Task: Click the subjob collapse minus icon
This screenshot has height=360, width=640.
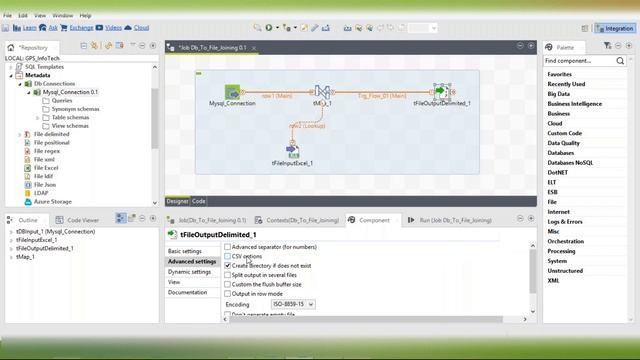Action: tap(199, 73)
